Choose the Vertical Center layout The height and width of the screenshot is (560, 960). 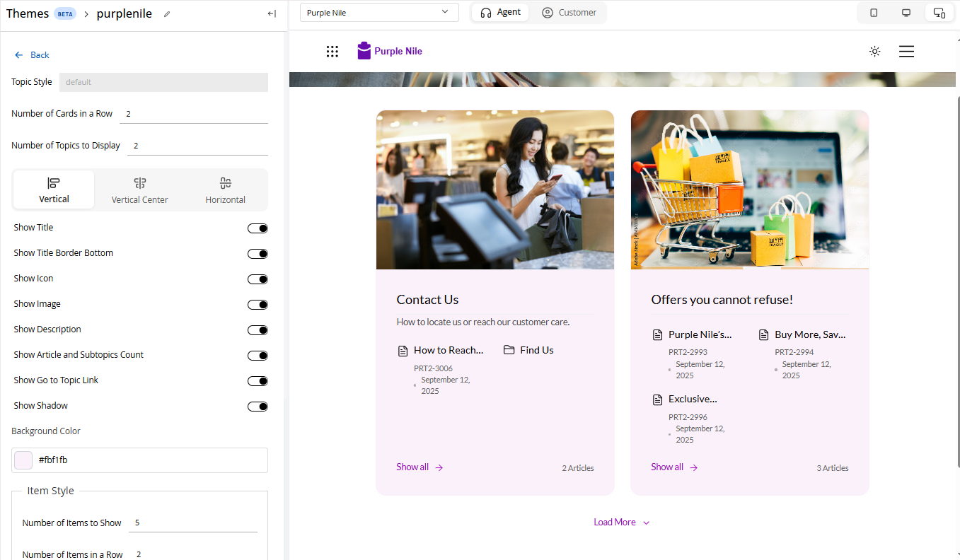[x=139, y=190]
